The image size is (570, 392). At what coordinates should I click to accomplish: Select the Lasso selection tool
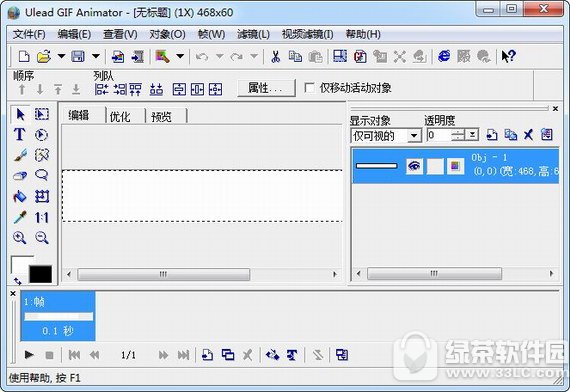[x=42, y=175]
